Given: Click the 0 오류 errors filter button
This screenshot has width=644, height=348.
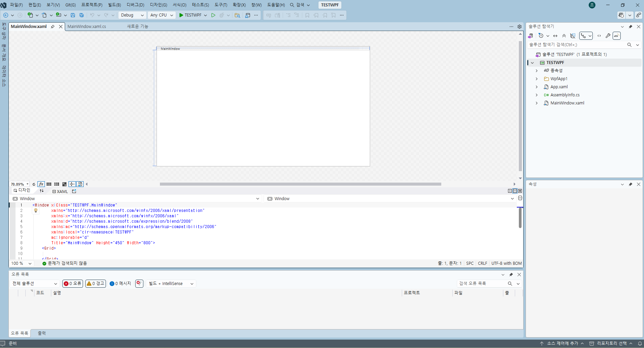Looking at the screenshot, I should (x=73, y=284).
